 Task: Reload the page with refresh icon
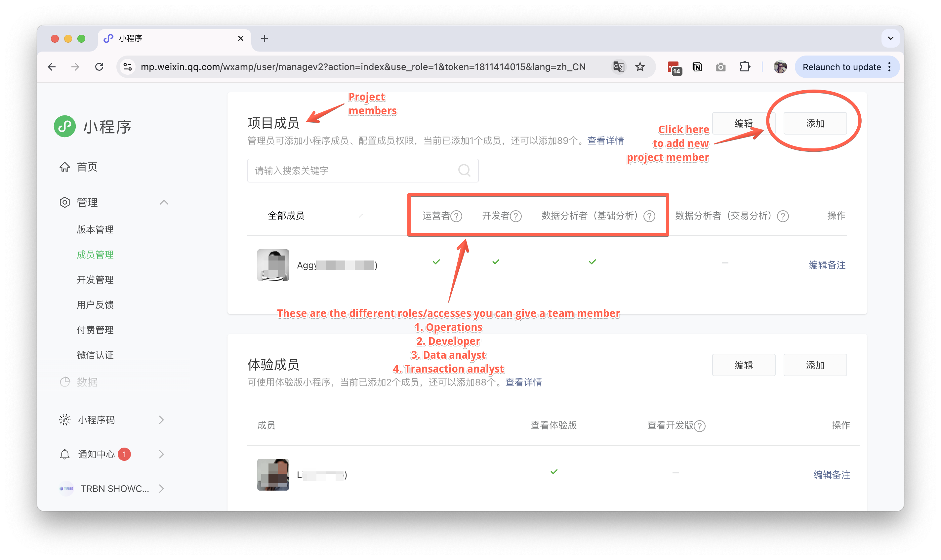click(x=99, y=67)
